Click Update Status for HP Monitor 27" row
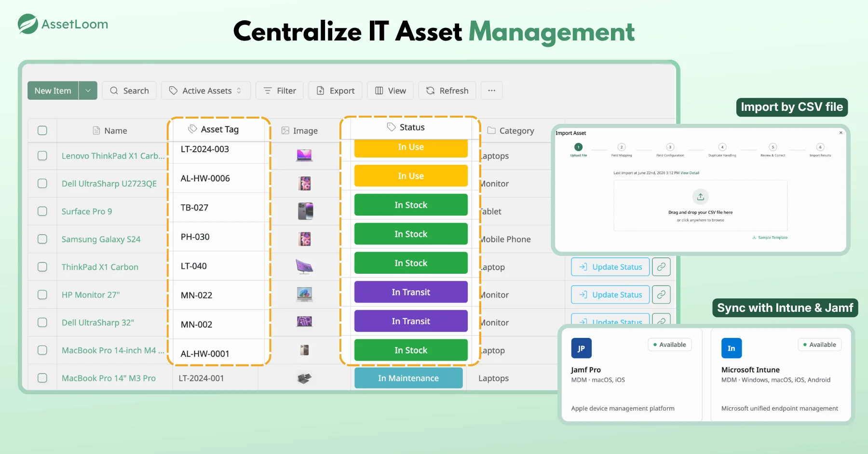Viewport: 868px width, 454px height. coord(610,294)
